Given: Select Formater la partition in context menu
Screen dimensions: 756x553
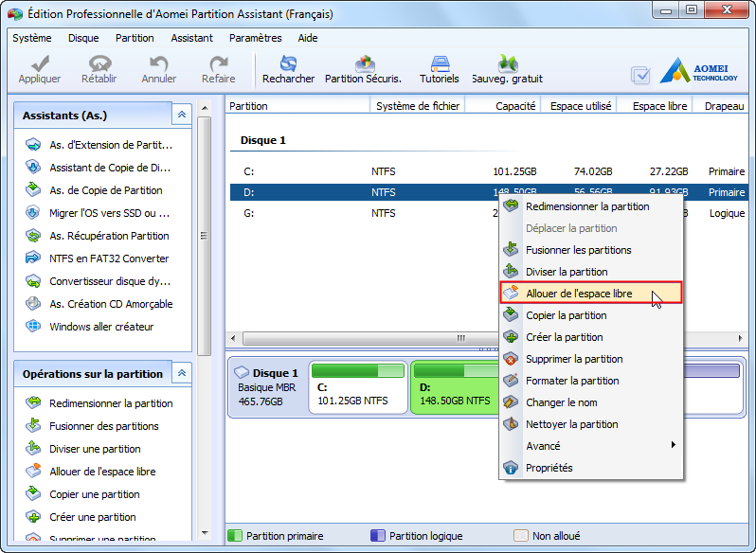Looking at the screenshot, I should pyautogui.click(x=591, y=381).
